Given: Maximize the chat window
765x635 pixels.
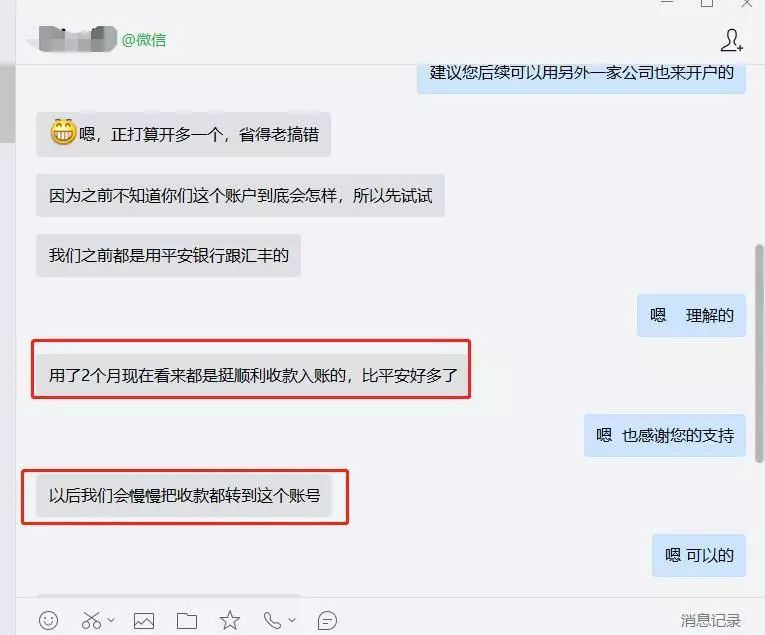Looking at the screenshot, I should coord(707,3).
